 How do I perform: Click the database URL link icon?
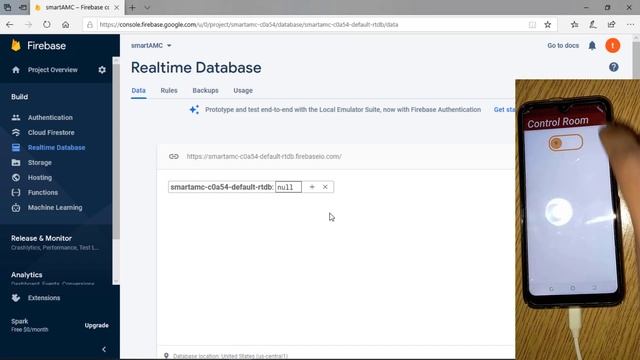[174, 156]
